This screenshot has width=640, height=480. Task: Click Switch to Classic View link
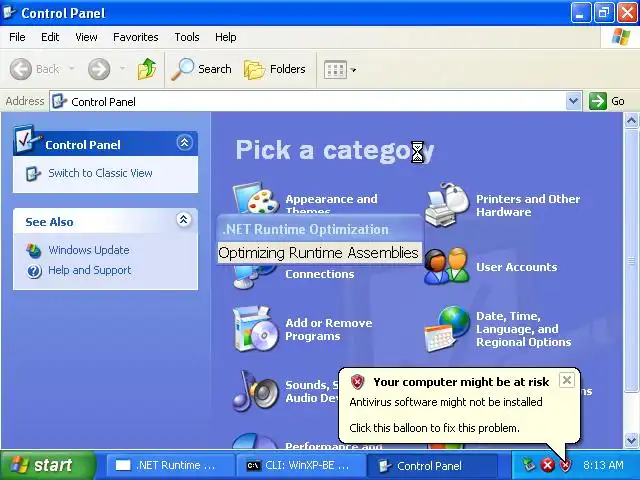click(x=100, y=173)
